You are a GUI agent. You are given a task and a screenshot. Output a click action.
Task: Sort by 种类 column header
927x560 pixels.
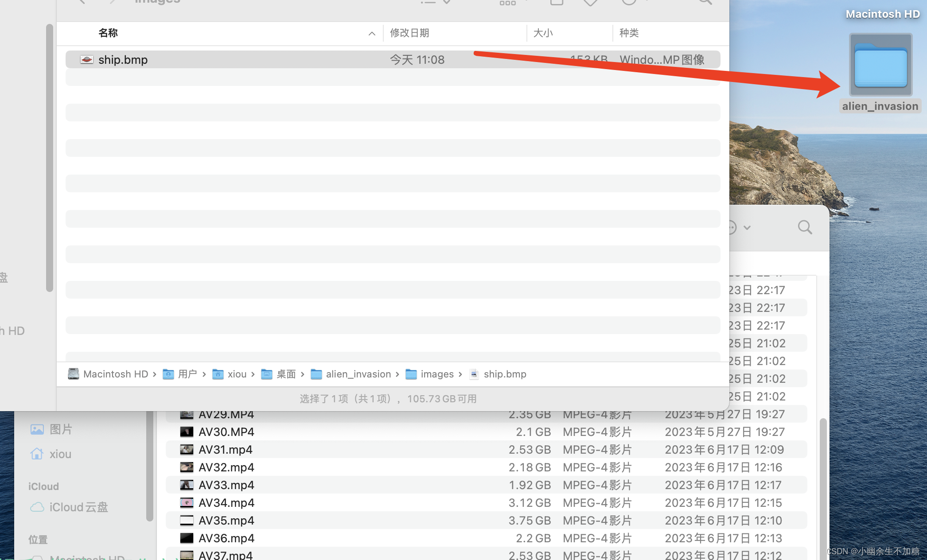click(x=629, y=33)
